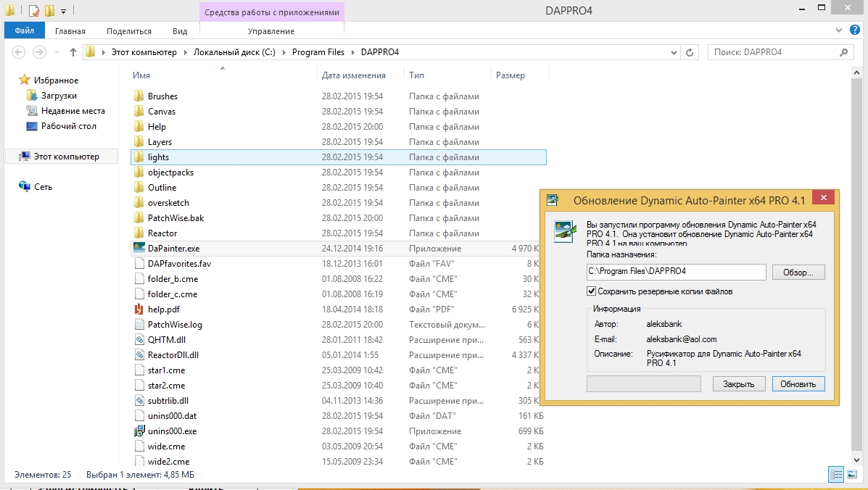This screenshot has height=490, width=868.
Task: Click the ReactorDll.dll file icon
Action: pyautogui.click(x=139, y=354)
